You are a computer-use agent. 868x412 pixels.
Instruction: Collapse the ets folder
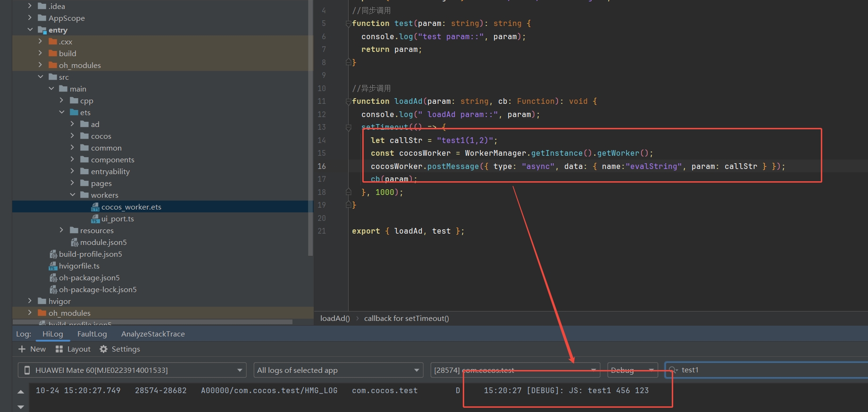pos(62,112)
